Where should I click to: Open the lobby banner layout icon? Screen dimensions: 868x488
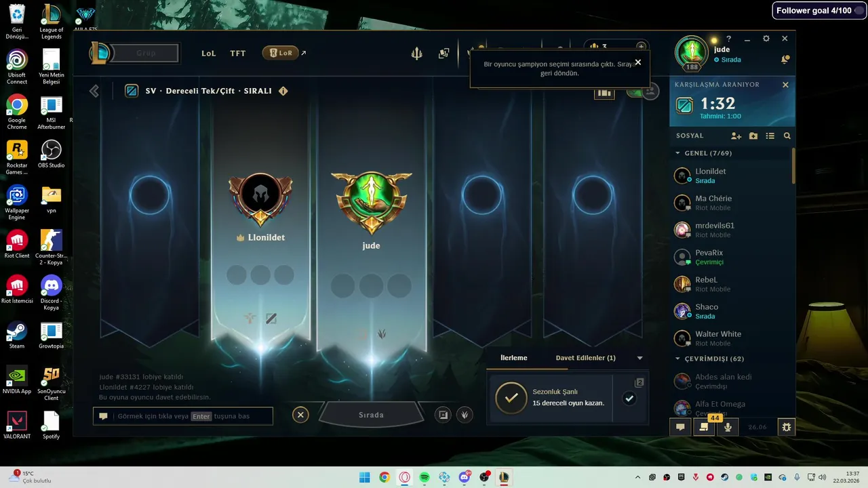pos(604,93)
